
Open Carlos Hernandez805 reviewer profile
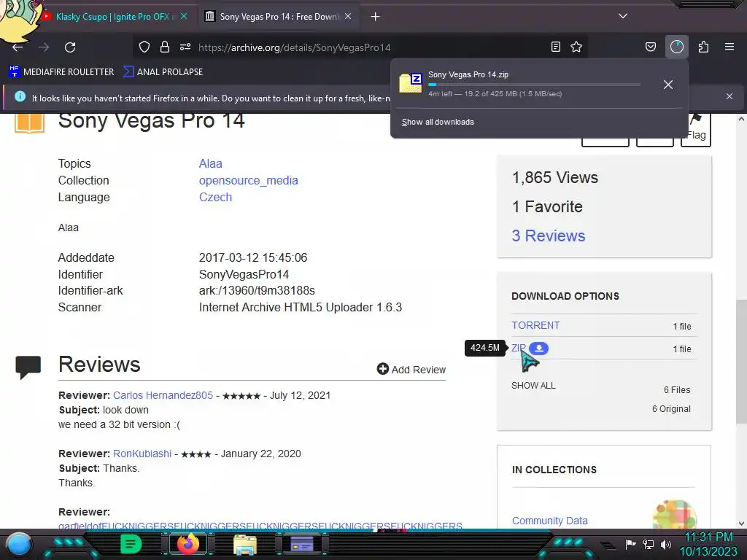(x=163, y=395)
